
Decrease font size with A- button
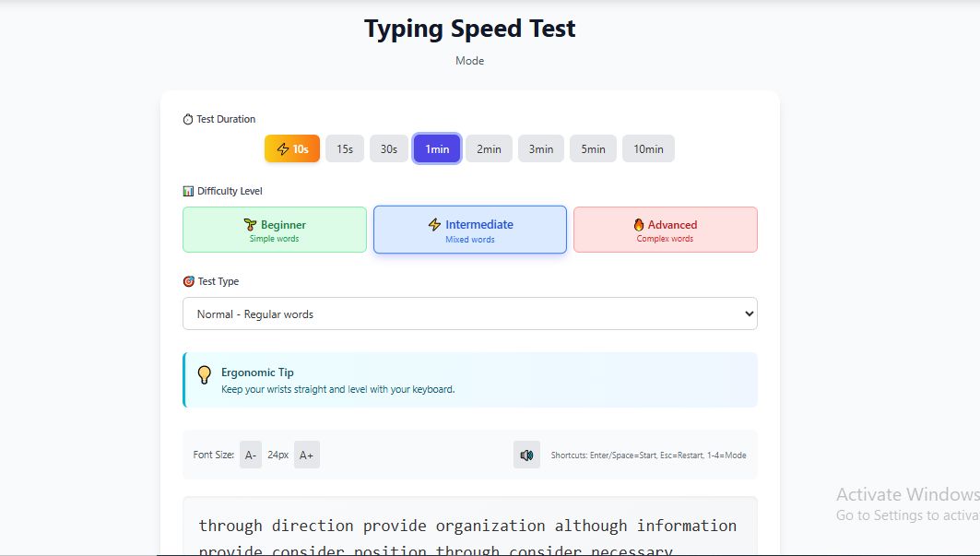coord(251,455)
